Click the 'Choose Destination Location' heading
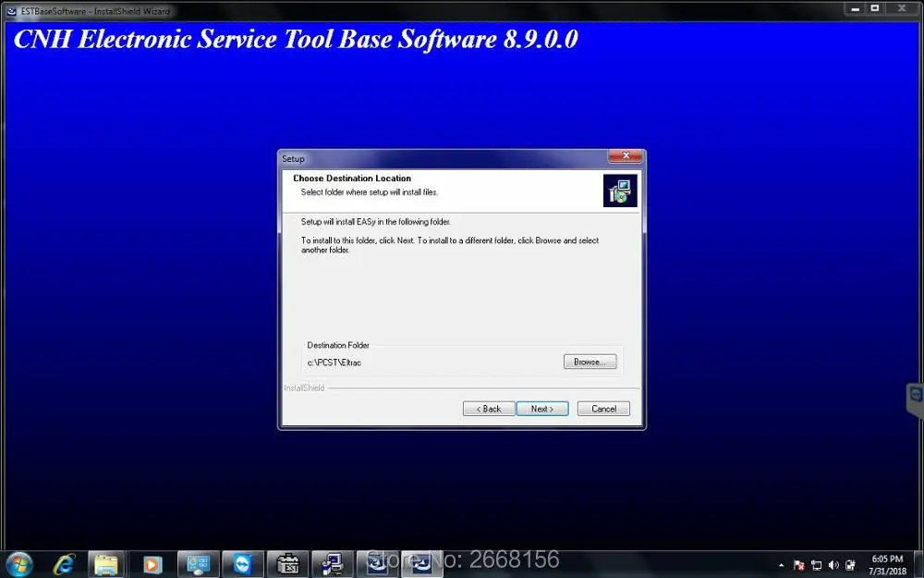The height and width of the screenshot is (578, 924). coord(352,178)
